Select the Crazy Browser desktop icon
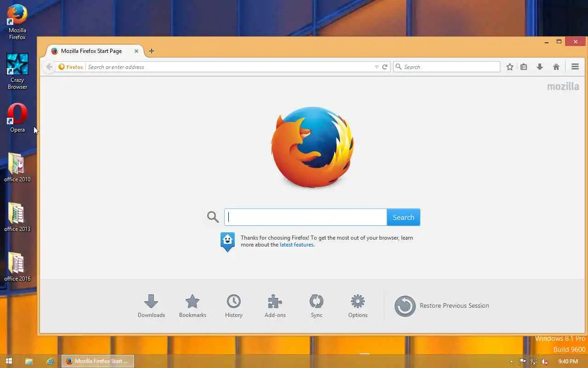The width and height of the screenshot is (588, 368). pos(17,71)
